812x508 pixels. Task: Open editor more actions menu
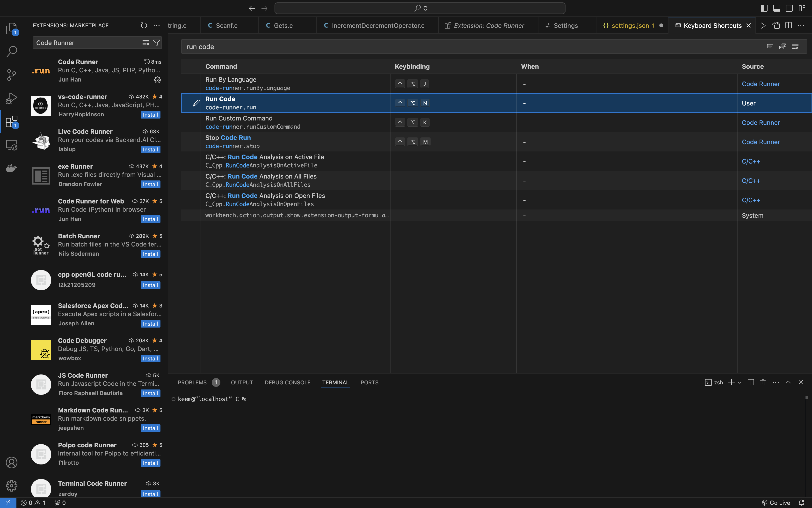coord(801,26)
